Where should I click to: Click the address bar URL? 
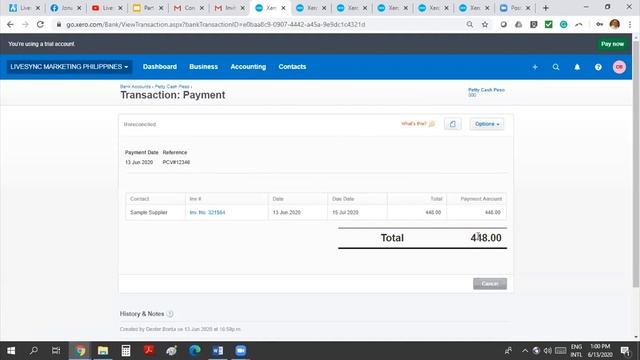(216, 24)
